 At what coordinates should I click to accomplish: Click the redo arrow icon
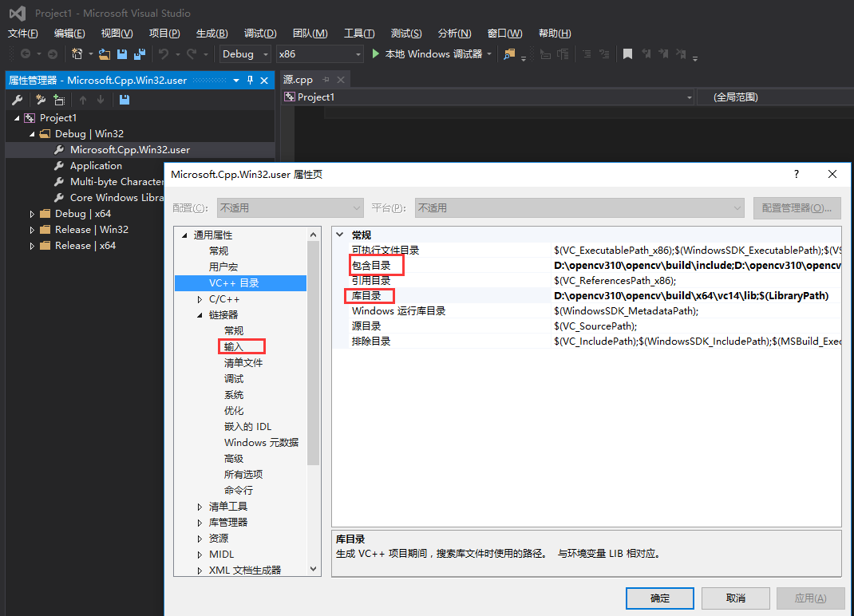[192, 54]
